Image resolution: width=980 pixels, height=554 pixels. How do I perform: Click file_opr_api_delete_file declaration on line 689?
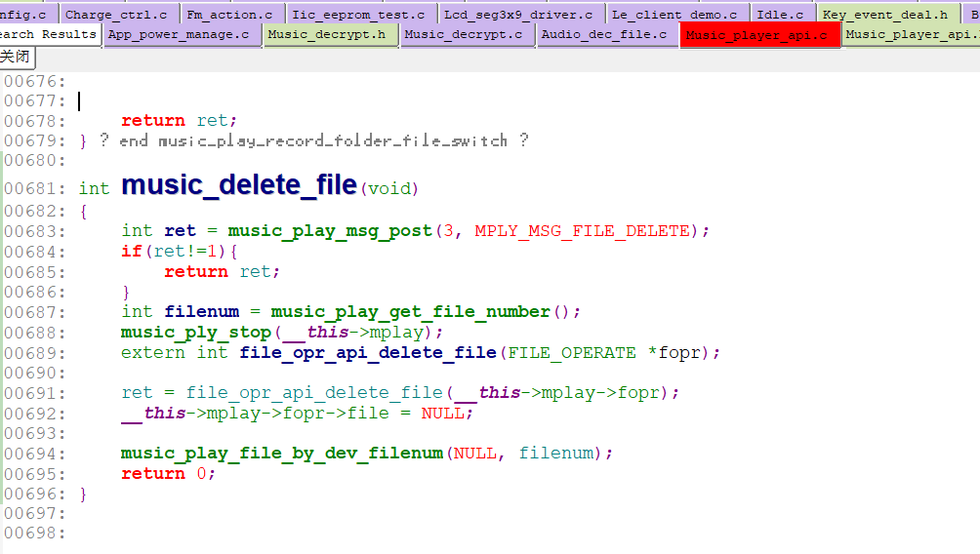tap(367, 352)
